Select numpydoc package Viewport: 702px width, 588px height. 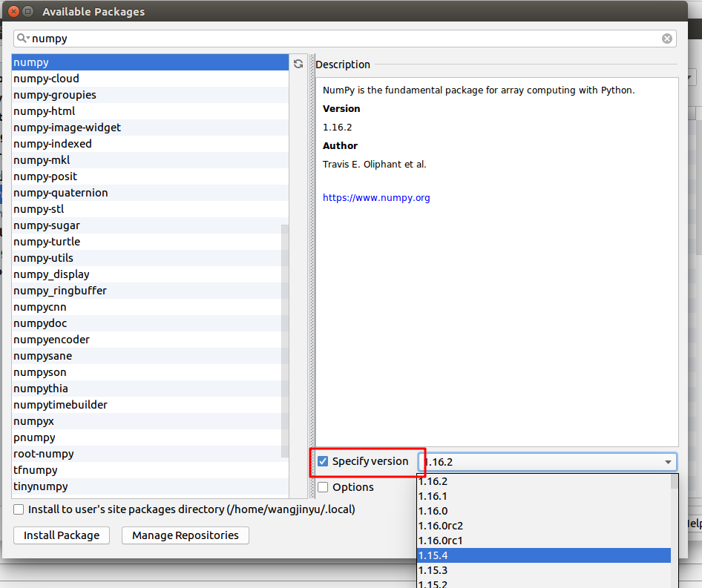151,323
